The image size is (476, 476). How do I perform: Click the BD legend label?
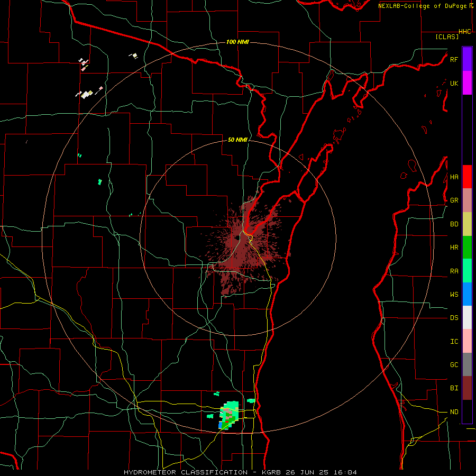[454, 224]
